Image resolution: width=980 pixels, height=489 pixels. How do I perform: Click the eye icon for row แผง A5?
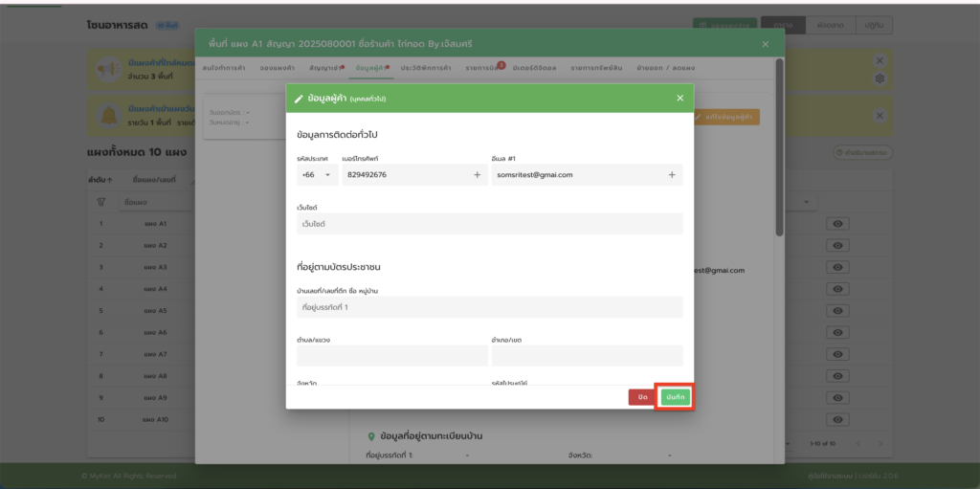(x=837, y=311)
